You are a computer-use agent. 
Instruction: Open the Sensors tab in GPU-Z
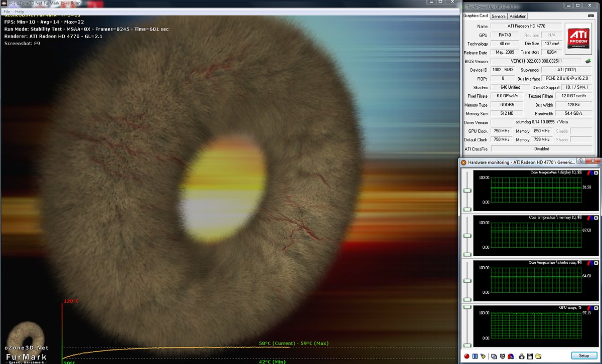pyautogui.click(x=498, y=17)
